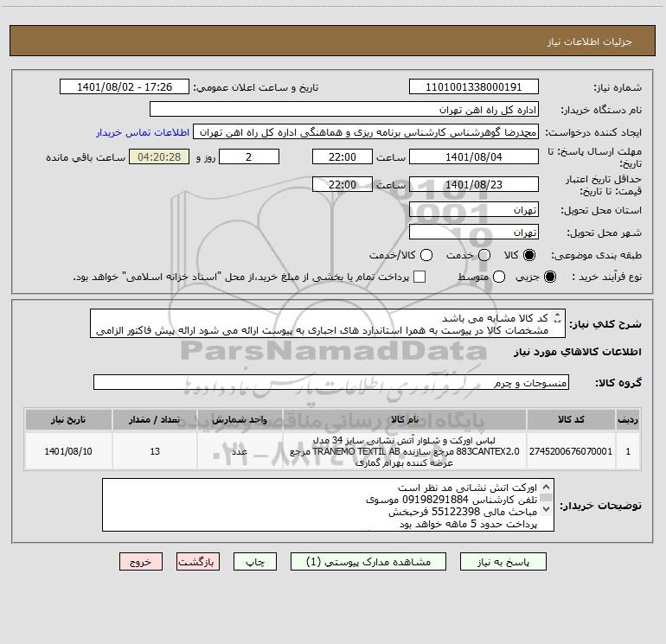The height and width of the screenshot is (644, 666).
Task: Click the کد کالا column header
Action: (x=571, y=419)
